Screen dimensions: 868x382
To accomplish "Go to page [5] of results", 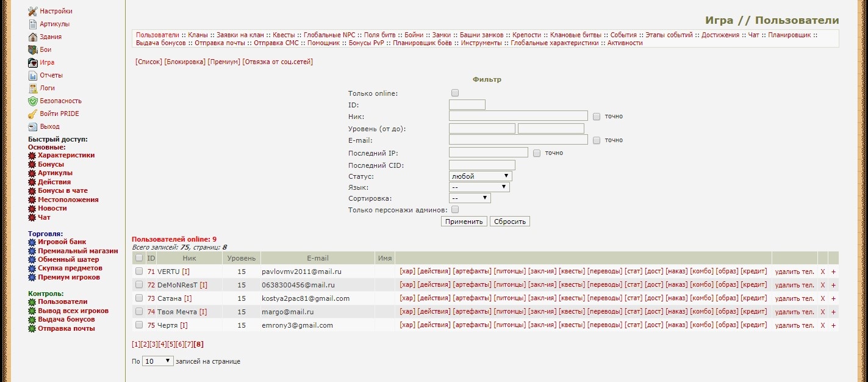I will pyautogui.click(x=171, y=344).
